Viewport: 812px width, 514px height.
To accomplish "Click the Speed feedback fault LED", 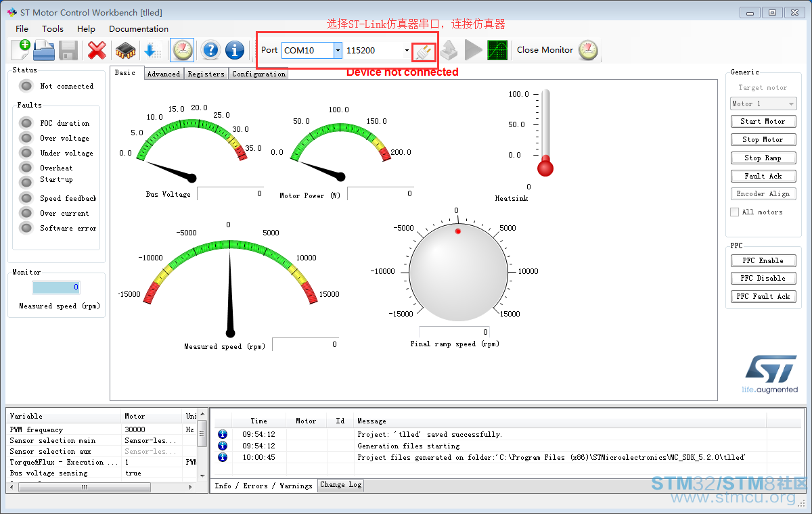I will 26,198.
